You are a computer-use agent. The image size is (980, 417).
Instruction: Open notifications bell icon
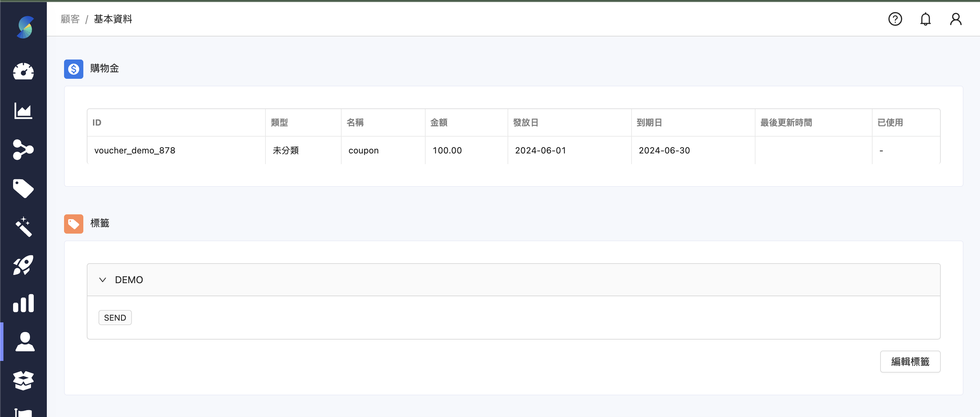pyautogui.click(x=925, y=19)
